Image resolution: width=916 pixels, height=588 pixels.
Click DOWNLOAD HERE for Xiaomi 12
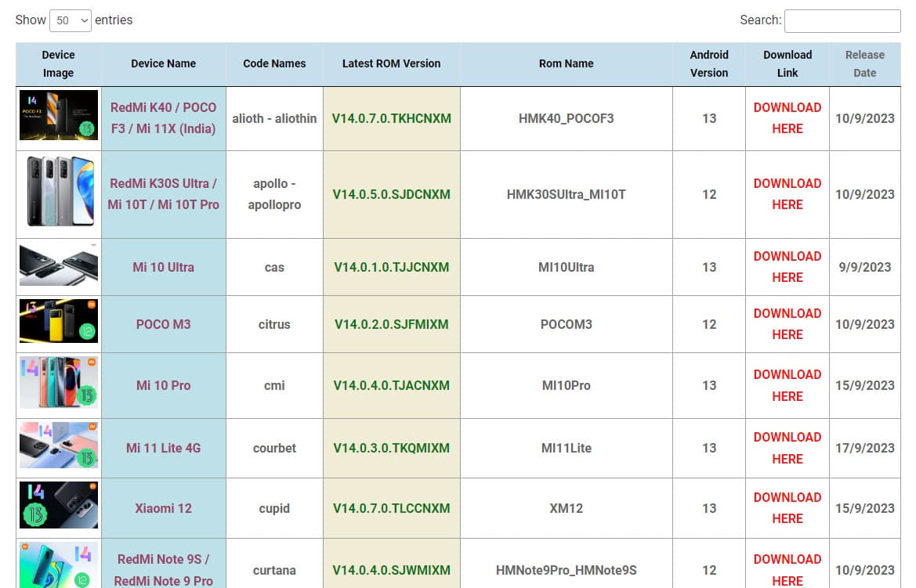(787, 508)
